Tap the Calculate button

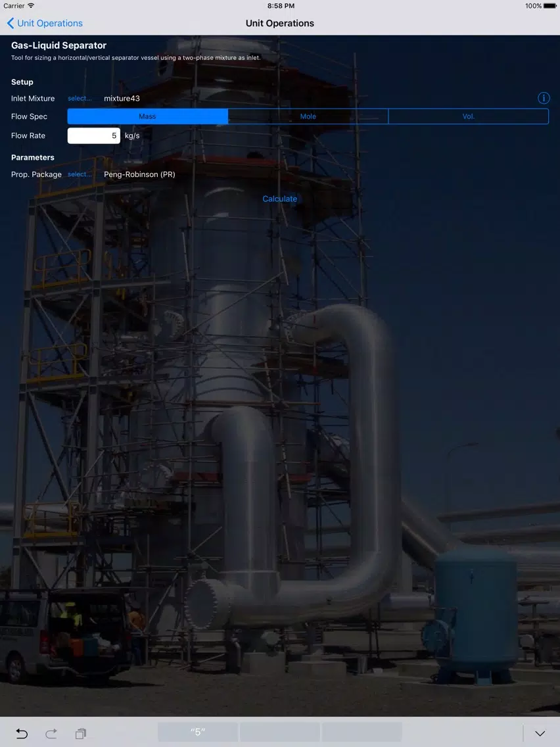point(280,199)
